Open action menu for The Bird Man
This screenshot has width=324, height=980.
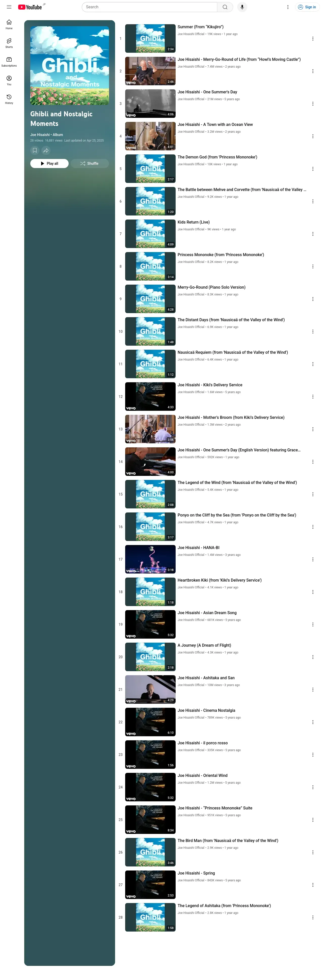(313, 852)
